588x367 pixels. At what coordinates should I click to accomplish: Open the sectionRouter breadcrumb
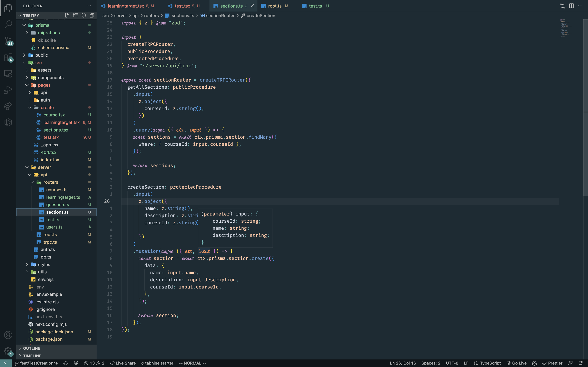pyautogui.click(x=220, y=15)
